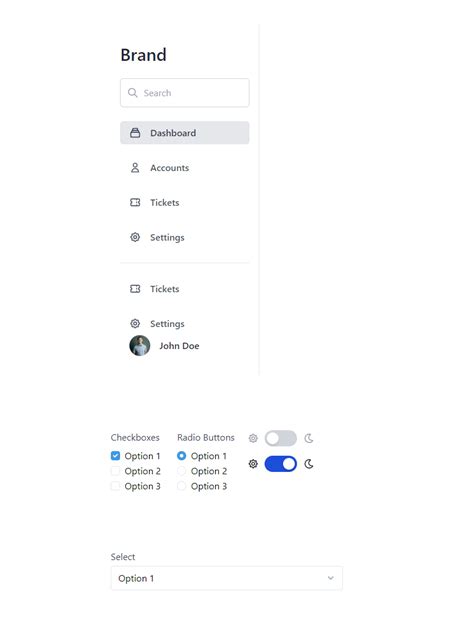Turn off the blue toggle switch
474x625 pixels.
click(x=281, y=464)
